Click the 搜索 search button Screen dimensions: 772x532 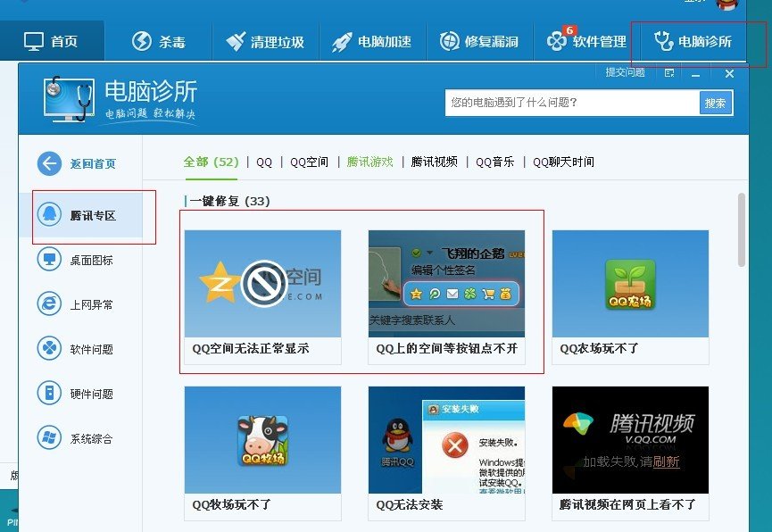click(x=716, y=104)
